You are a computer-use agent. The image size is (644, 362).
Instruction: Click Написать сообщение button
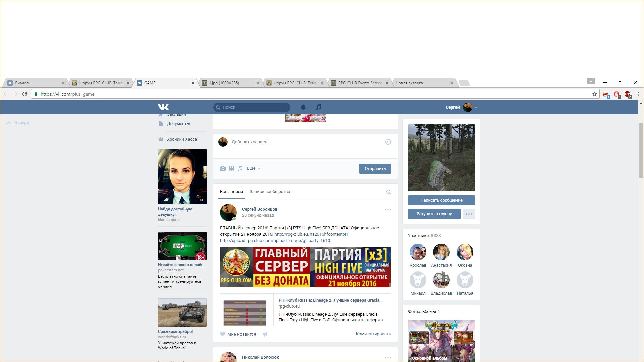coord(441,200)
